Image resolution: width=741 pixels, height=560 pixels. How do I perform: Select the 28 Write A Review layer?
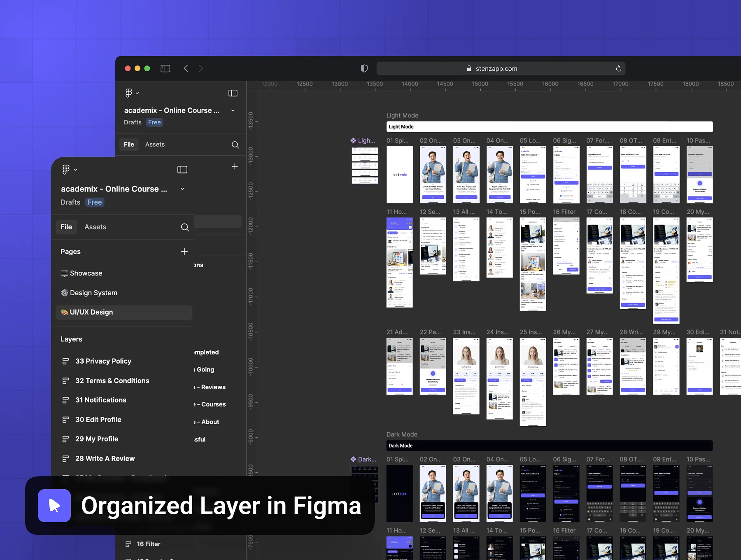105,458
